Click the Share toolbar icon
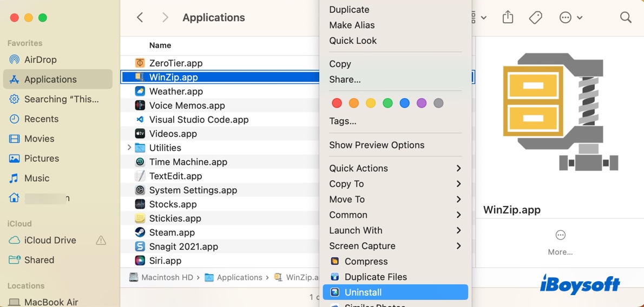 coord(508,18)
